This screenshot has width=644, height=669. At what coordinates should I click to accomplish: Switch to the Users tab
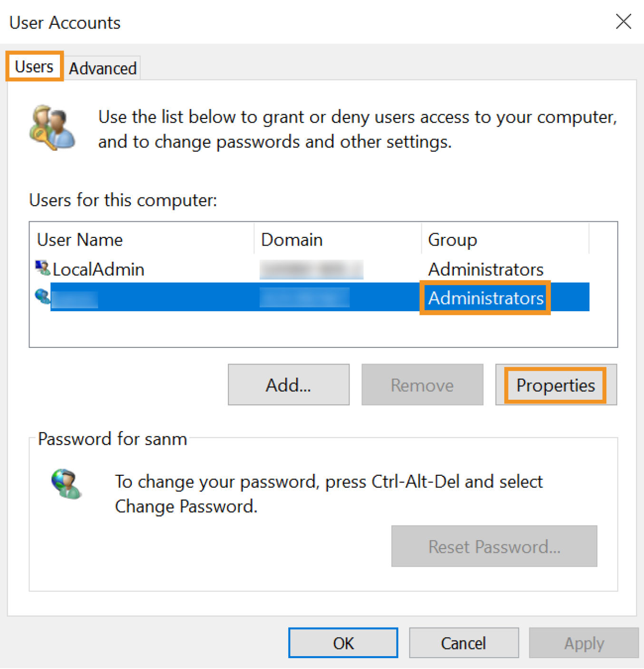(x=34, y=67)
